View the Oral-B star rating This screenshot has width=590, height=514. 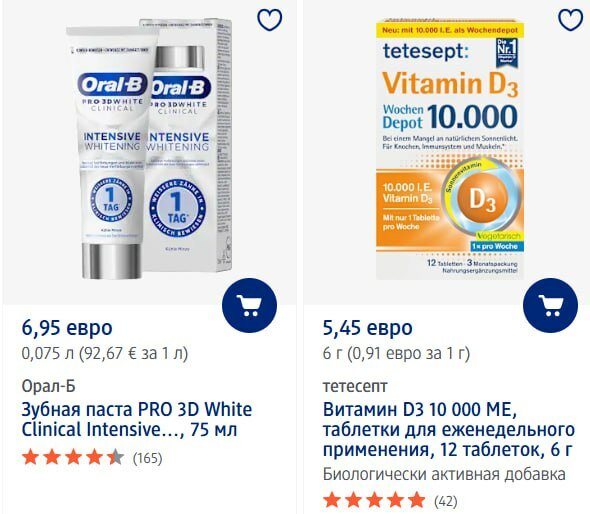point(73,458)
